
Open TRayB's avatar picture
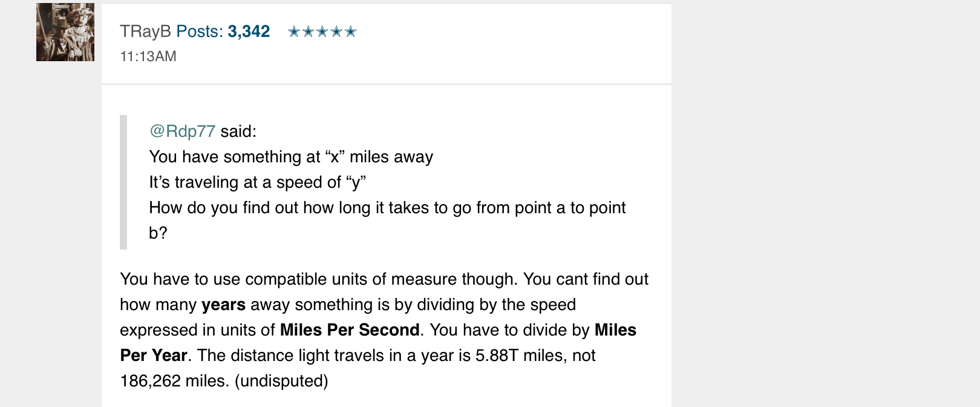point(65,32)
